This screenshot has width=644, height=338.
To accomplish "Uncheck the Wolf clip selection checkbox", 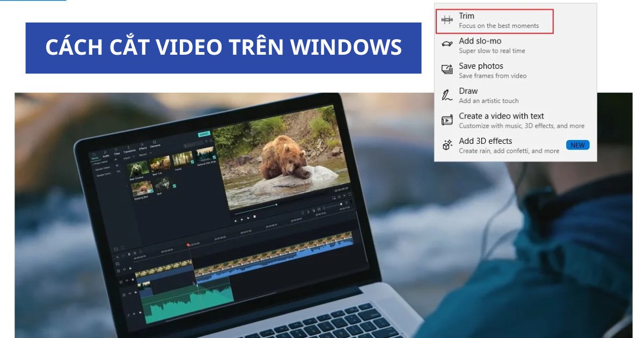I will pos(174,186).
